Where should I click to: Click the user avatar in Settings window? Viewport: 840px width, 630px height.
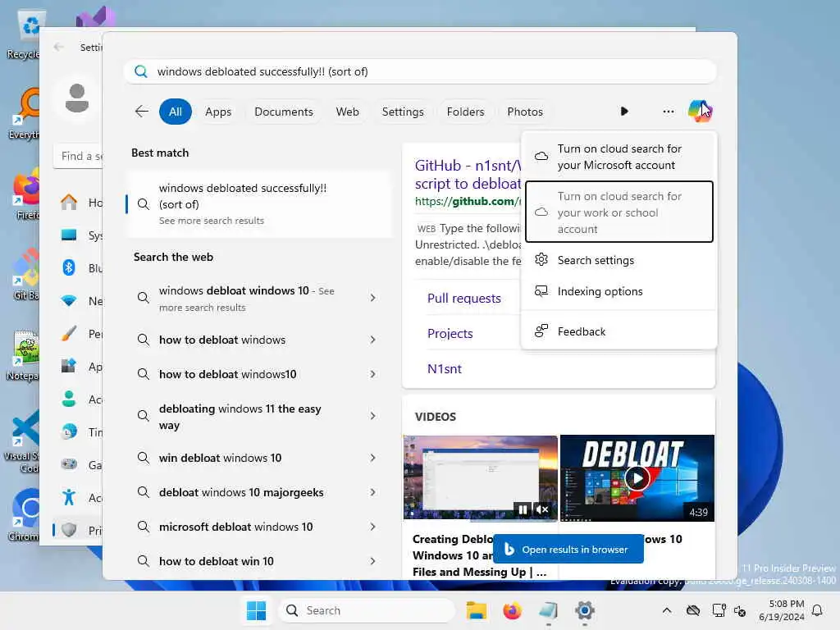[76, 98]
